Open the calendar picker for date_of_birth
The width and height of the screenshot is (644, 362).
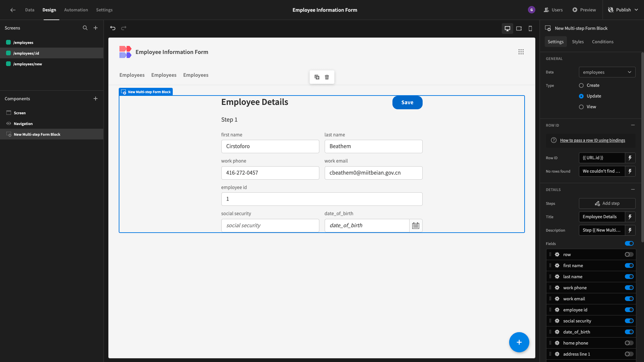416,226
